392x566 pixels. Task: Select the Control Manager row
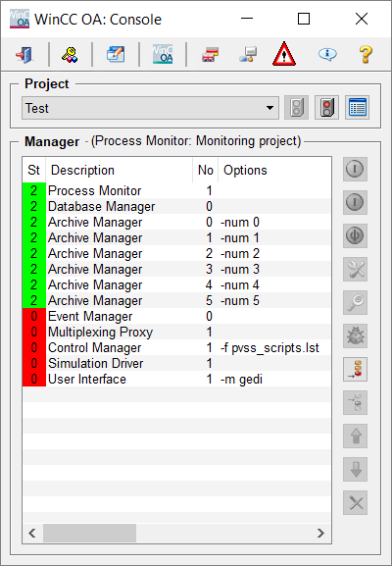(x=176, y=347)
